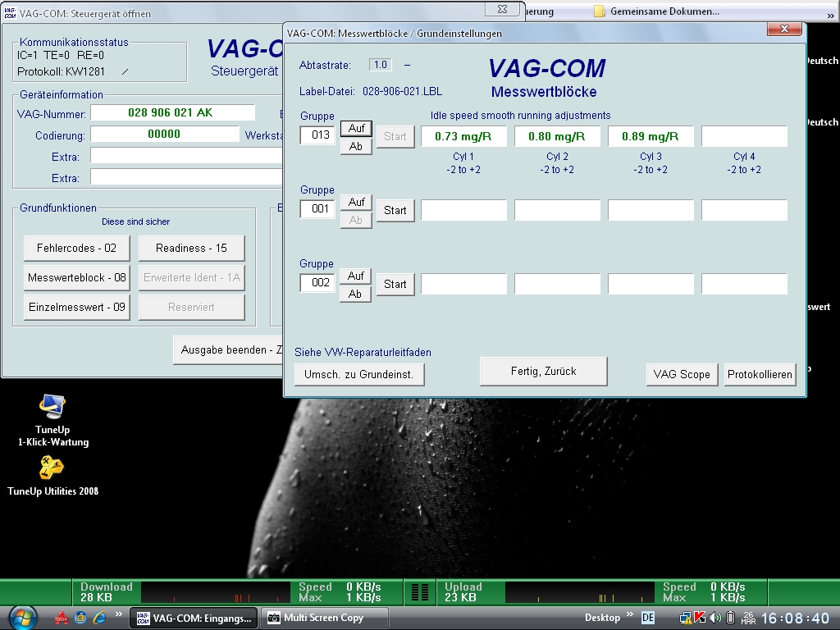This screenshot has height=630, width=840.
Task: Open Gemeinsame Dokumente folder in toolbar
Action: pyautogui.click(x=657, y=11)
